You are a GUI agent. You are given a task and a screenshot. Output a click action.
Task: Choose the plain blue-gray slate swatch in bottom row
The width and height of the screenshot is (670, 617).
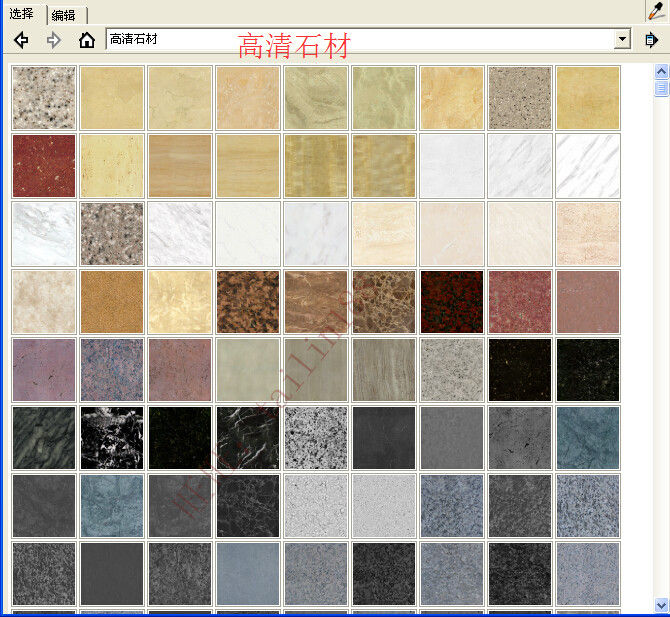248,574
